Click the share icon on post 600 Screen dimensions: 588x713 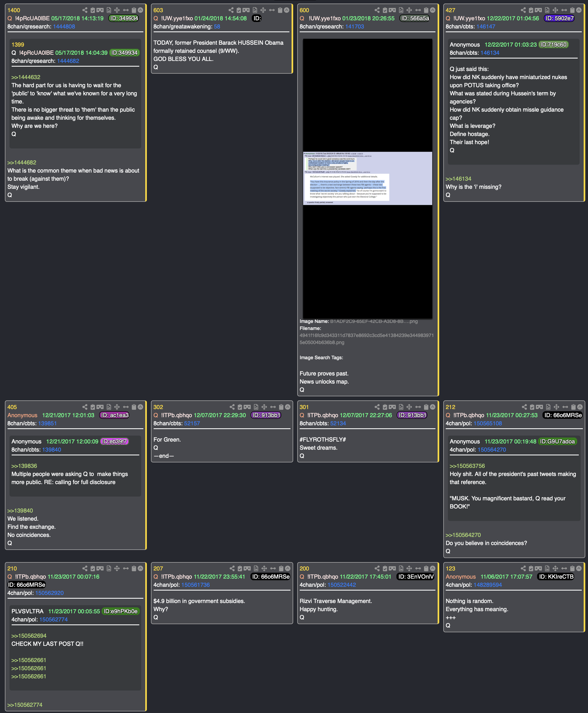coord(377,10)
